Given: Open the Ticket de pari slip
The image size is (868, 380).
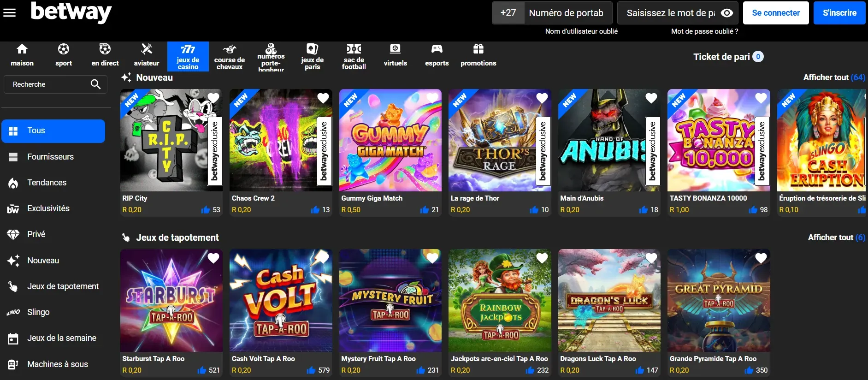Looking at the screenshot, I should click(x=728, y=57).
